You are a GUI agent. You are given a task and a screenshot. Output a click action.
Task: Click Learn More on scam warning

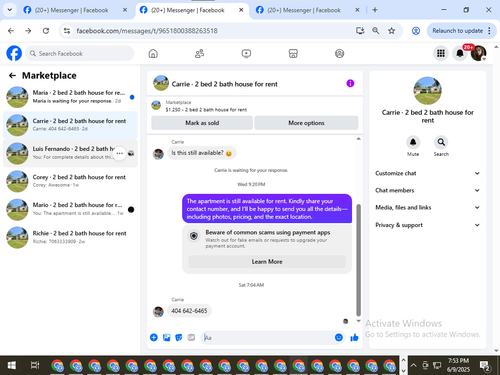click(267, 262)
